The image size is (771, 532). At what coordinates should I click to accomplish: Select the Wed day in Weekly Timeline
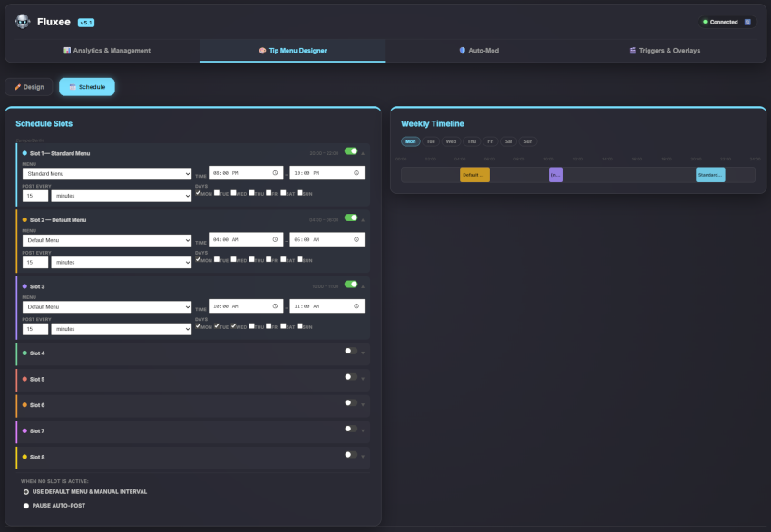click(450, 141)
